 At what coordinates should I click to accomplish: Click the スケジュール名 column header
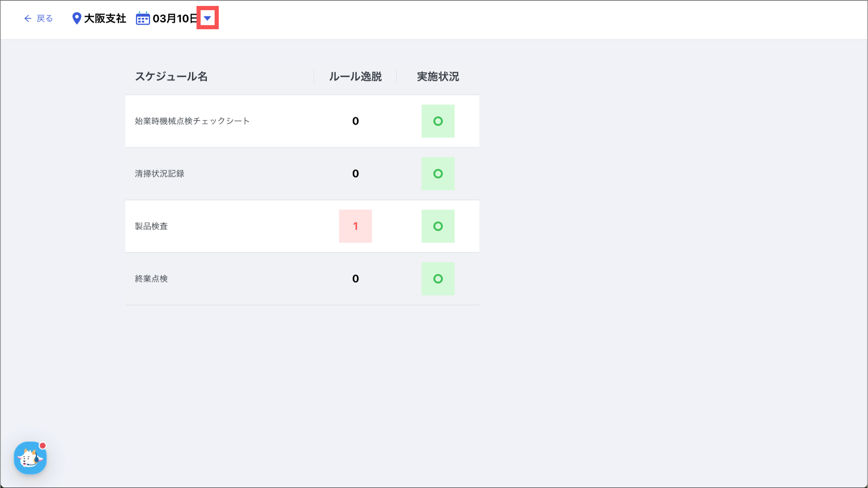(171, 77)
